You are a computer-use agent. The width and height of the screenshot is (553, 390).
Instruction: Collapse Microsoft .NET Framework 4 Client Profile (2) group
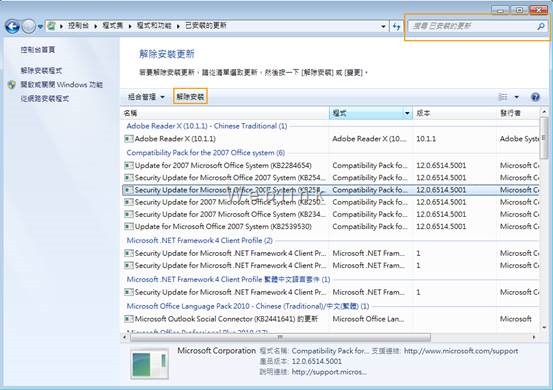(199, 240)
